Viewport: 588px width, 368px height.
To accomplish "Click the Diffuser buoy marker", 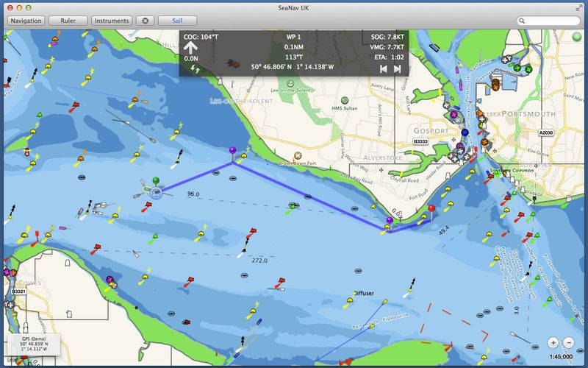I will pos(350,302).
